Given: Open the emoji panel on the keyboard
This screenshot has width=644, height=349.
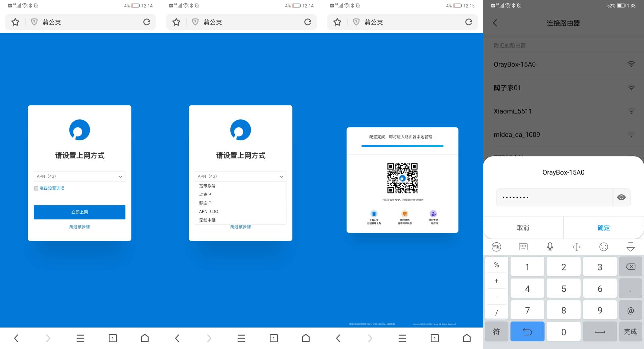Looking at the screenshot, I should (604, 247).
